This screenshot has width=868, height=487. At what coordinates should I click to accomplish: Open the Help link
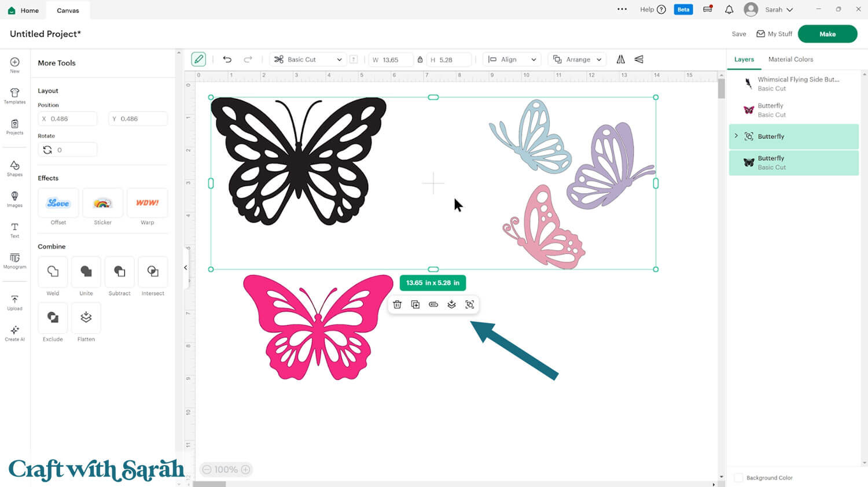coord(653,9)
